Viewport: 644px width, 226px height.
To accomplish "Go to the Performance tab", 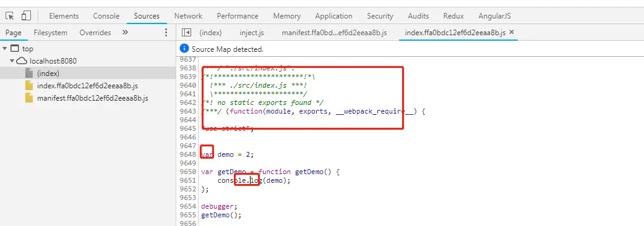I will point(238,16).
